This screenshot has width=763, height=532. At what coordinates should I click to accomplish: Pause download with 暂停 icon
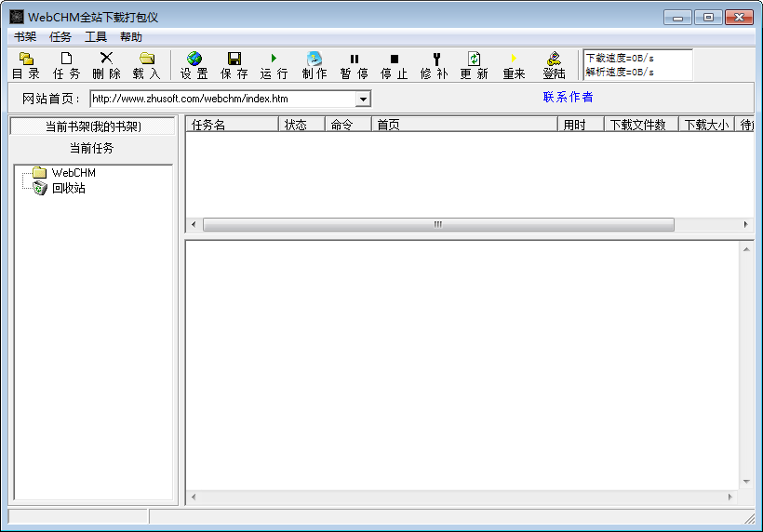click(x=355, y=65)
